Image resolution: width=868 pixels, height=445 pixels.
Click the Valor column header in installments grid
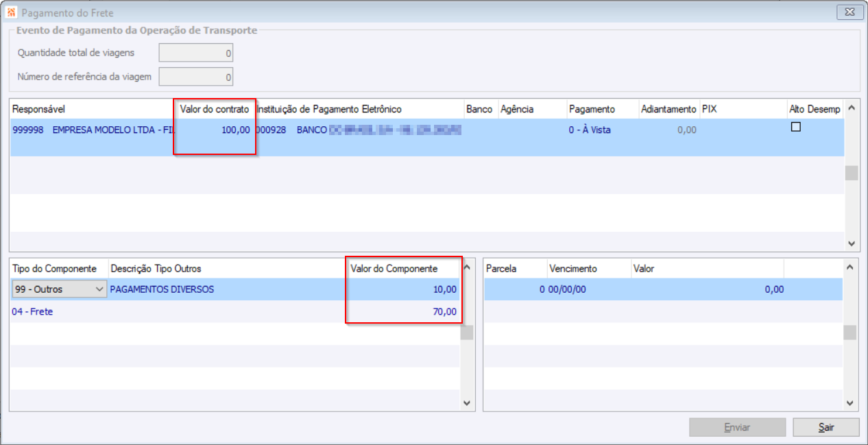707,269
